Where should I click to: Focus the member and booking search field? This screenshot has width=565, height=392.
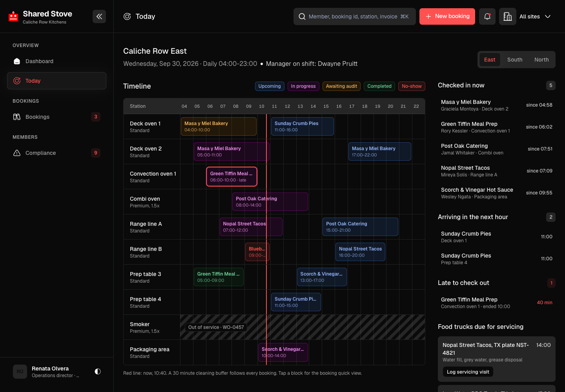coord(355,16)
